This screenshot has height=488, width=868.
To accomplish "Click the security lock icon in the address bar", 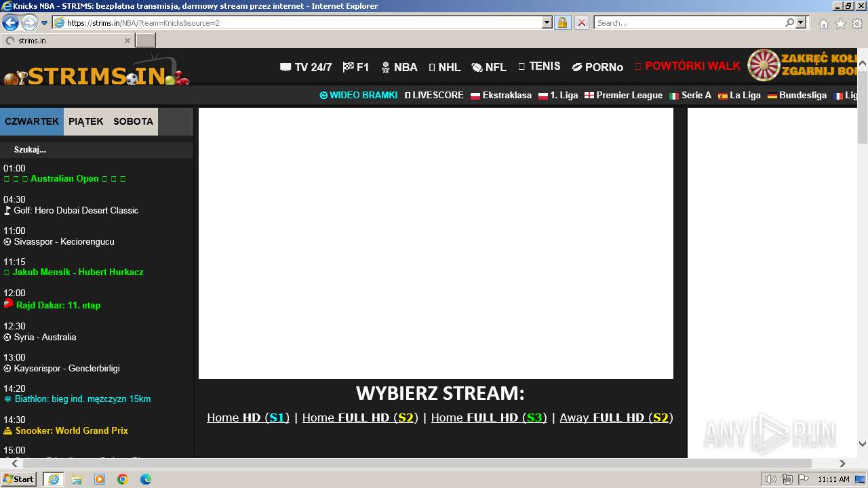I will [x=562, y=22].
